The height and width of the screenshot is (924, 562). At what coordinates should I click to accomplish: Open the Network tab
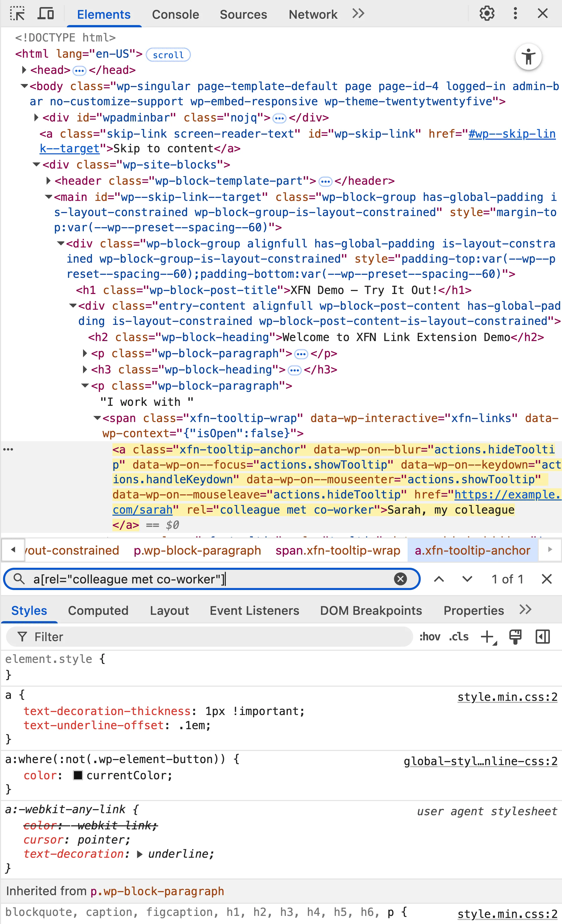coord(313,14)
